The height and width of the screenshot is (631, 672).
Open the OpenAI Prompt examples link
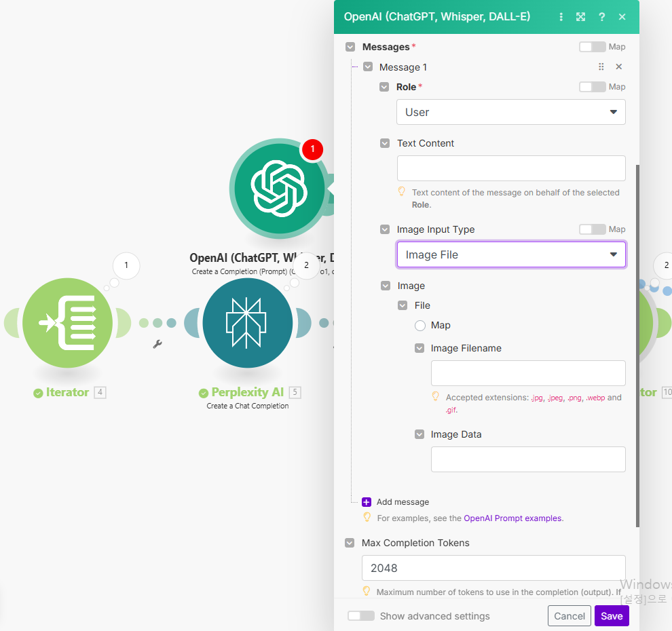[512, 518]
